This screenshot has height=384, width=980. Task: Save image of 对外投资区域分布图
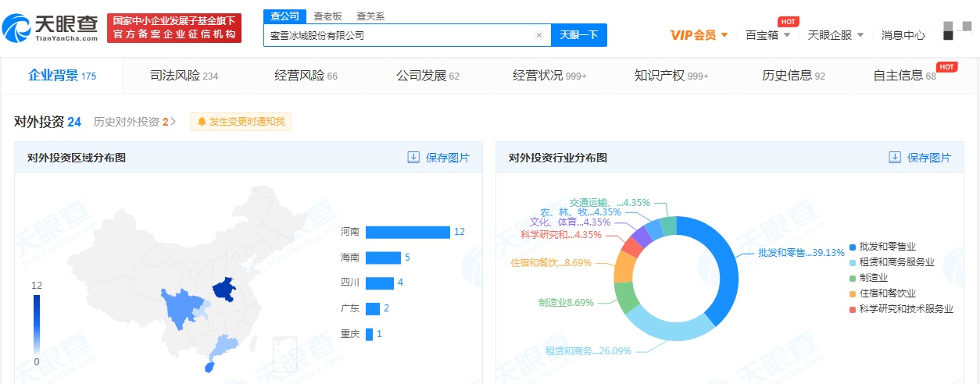[x=438, y=158]
